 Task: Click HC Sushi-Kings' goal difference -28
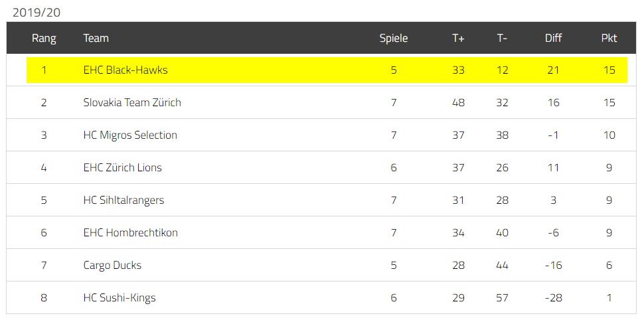553,298
